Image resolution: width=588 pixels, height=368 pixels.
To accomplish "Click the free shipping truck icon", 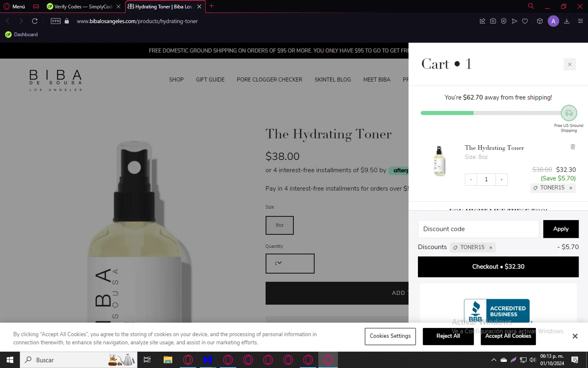I will point(569,113).
